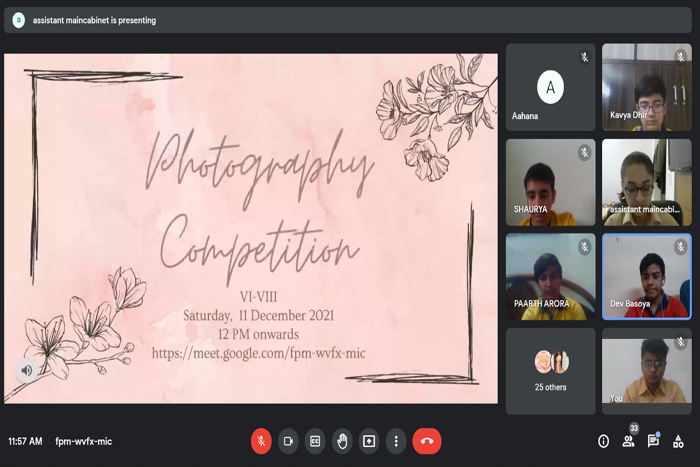The width and height of the screenshot is (700, 467).
Task: Turn on captions with the CC button
Action: coord(315,441)
